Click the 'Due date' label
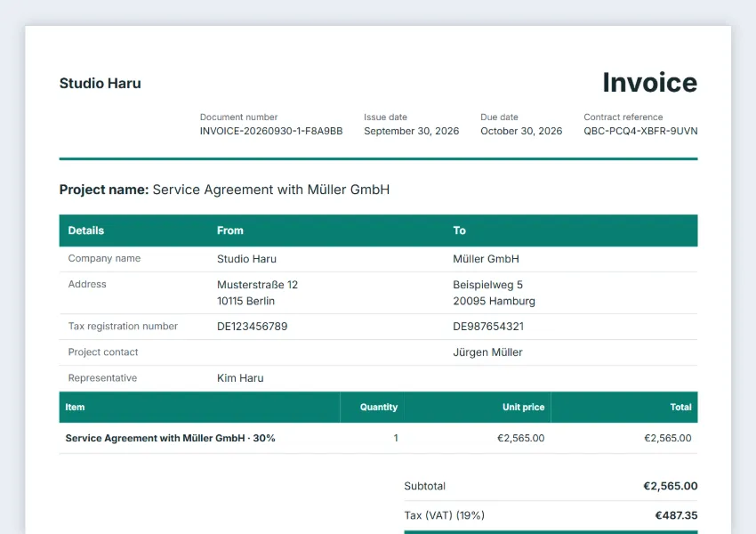756x534 pixels. tap(499, 117)
